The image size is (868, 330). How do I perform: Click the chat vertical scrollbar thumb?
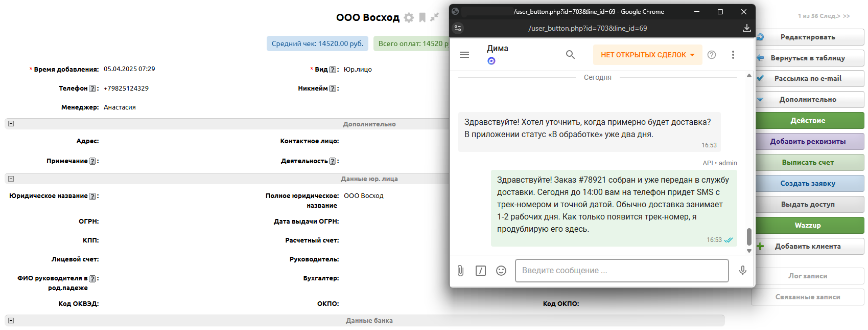point(749,236)
